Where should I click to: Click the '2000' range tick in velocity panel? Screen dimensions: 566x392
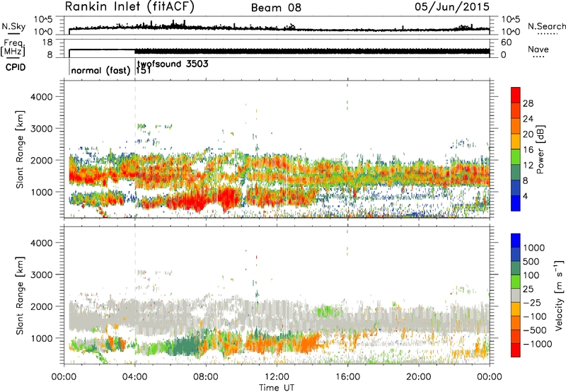pyautogui.click(x=41, y=306)
